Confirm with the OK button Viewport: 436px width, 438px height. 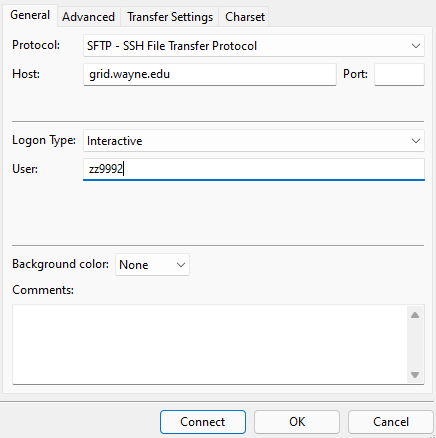297,422
